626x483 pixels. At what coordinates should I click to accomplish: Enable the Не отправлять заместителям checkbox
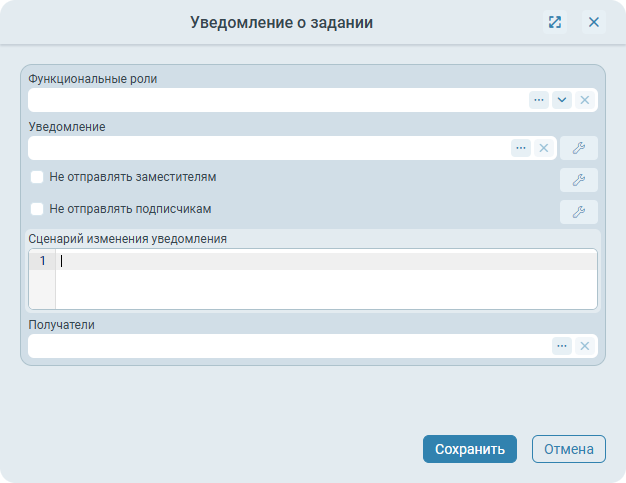(x=37, y=177)
